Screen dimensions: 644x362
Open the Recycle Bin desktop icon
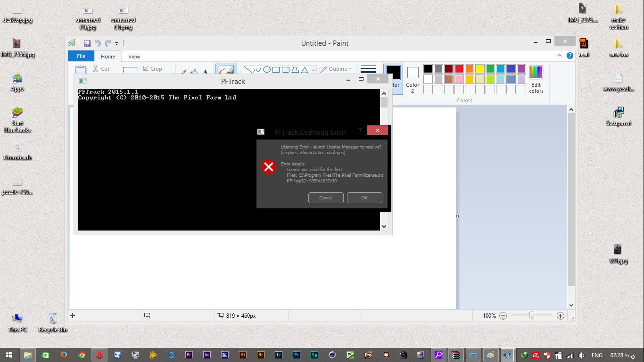53,322
